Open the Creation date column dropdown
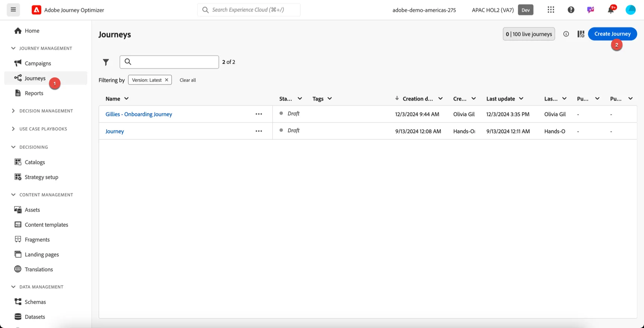Screen dimensions: 644x328 [x=441, y=99]
